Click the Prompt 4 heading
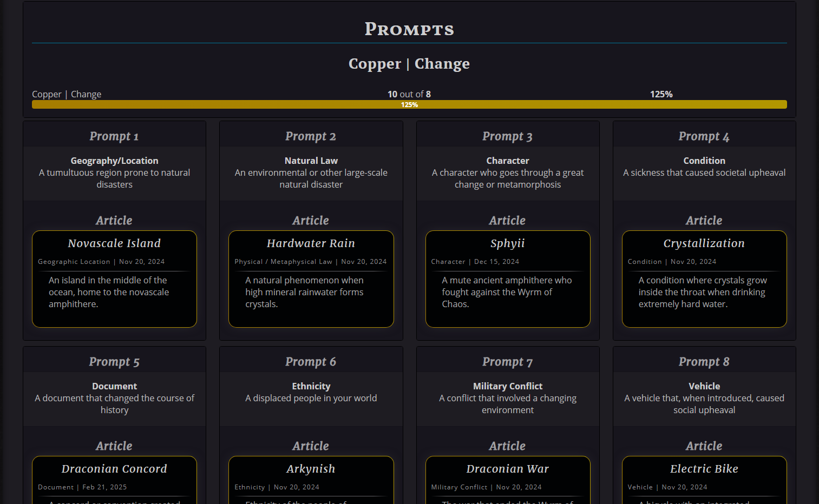 pos(704,136)
